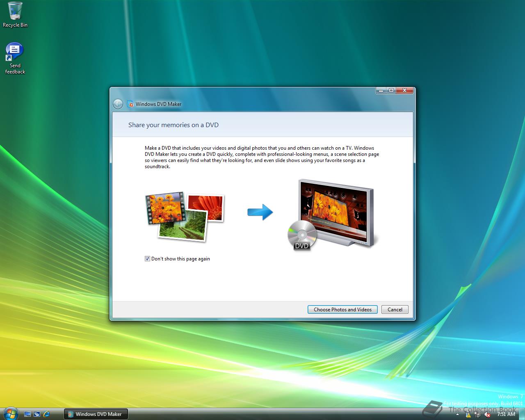This screenshot has width=525, height=420.
Task: Show hidden tray icons arrow
Action: pyautogui.click(x=458, y=415)
